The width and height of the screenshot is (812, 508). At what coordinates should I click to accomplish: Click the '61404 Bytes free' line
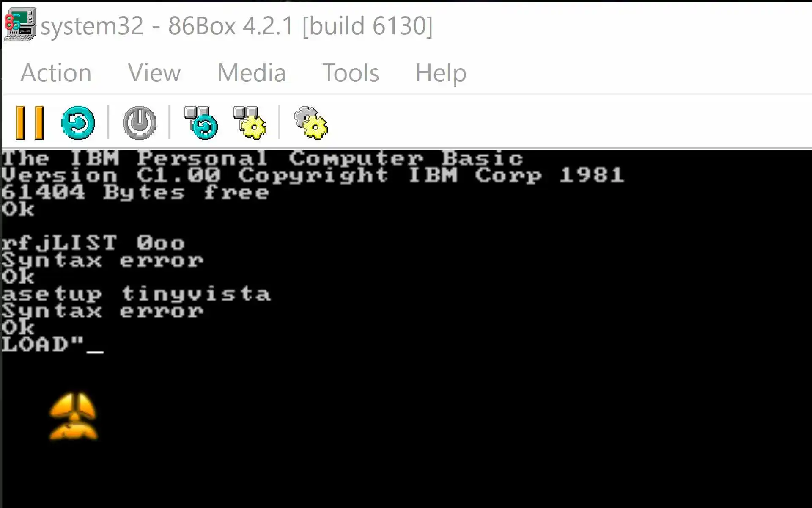[135, 192]
